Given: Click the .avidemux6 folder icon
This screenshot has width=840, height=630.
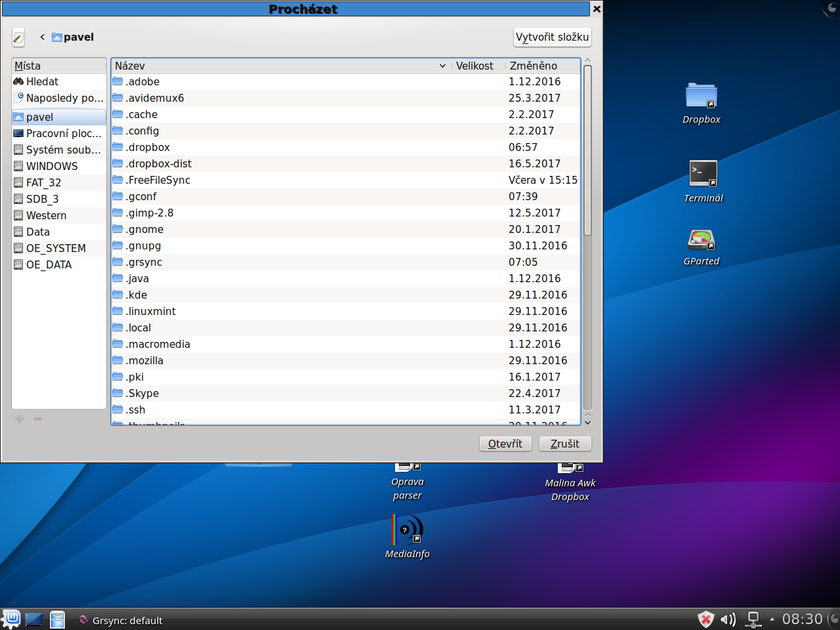Looking at the screenshot, I should point(117,98).
